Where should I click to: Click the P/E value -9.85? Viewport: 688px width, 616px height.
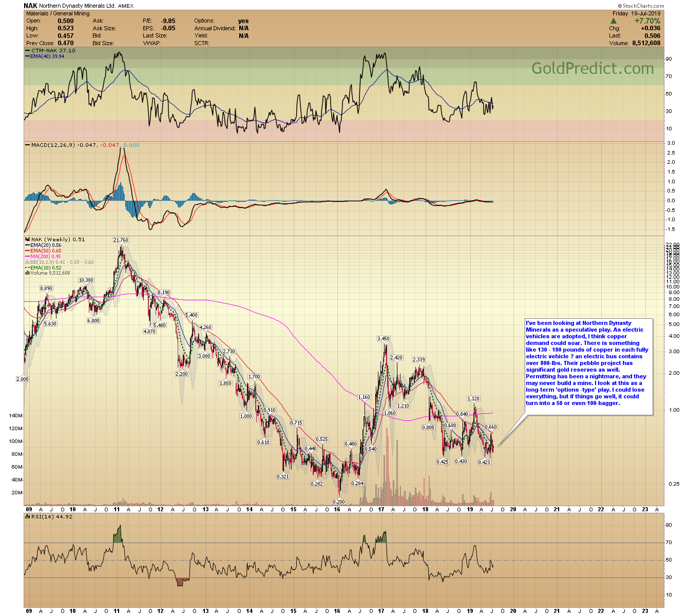pyautogui.click(x=168, y=21)
